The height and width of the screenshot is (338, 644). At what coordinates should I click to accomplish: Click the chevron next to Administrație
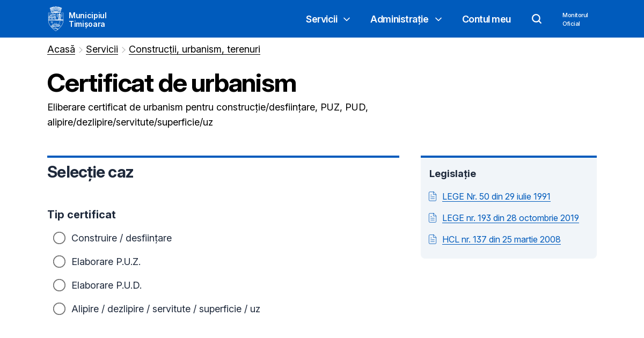tap(438, 19)
